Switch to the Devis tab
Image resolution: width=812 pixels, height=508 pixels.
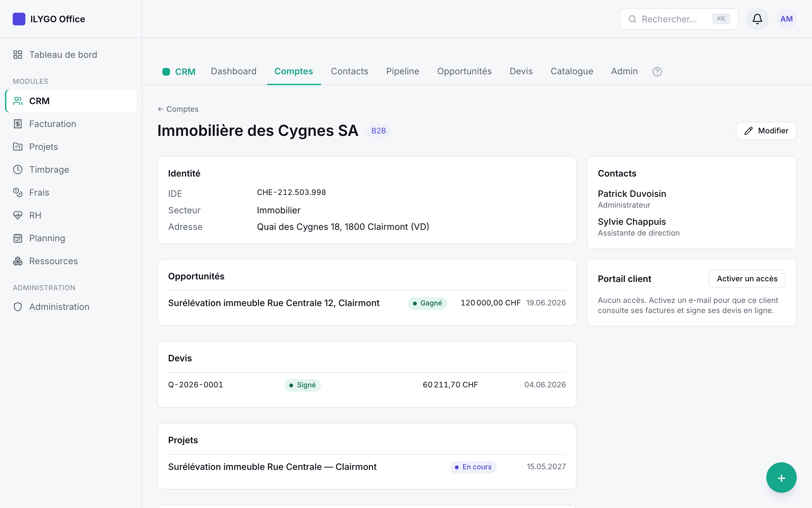(521, 71)
